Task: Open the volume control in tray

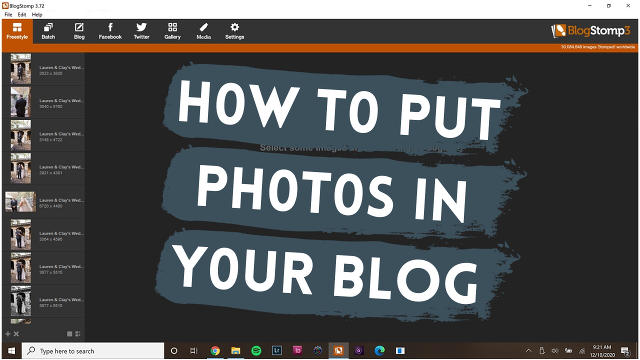Action: 555,351
